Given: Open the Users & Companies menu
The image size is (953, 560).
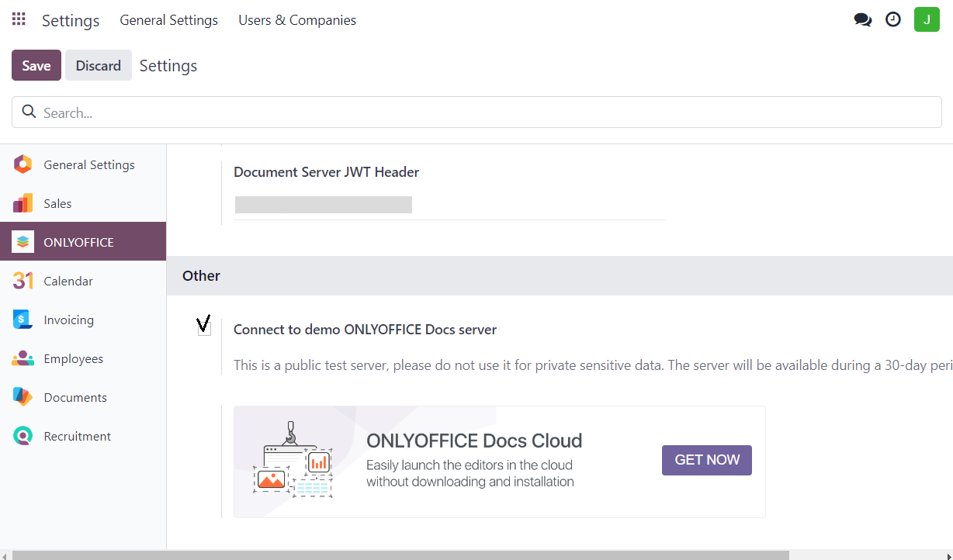Looking at the screenshot, I should [297, 20].
